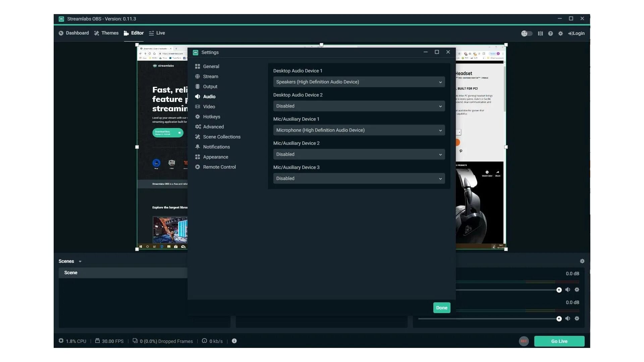
Task: Click the second audio volume slider handle
Action: point(559,319)
